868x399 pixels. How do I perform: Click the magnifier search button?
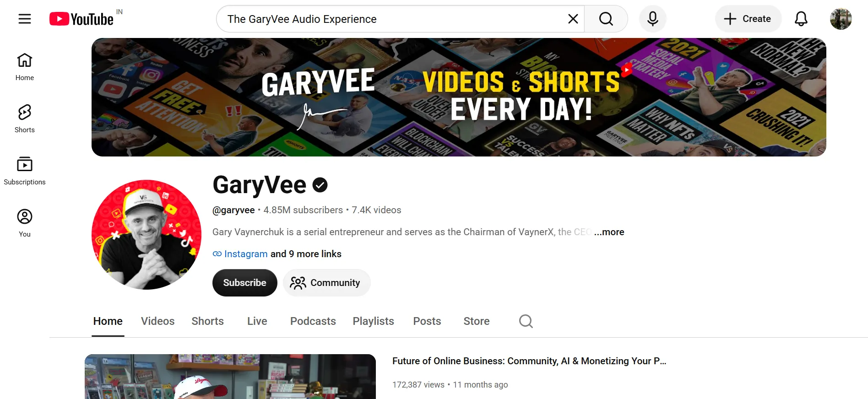point(606,19)
